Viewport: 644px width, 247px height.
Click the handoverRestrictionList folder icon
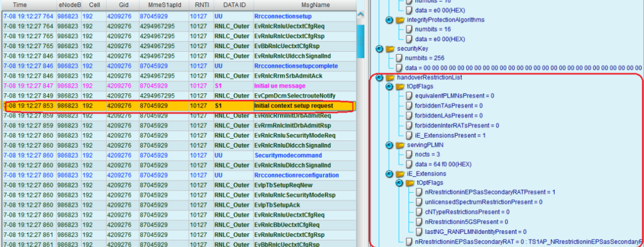click(390, 78)
